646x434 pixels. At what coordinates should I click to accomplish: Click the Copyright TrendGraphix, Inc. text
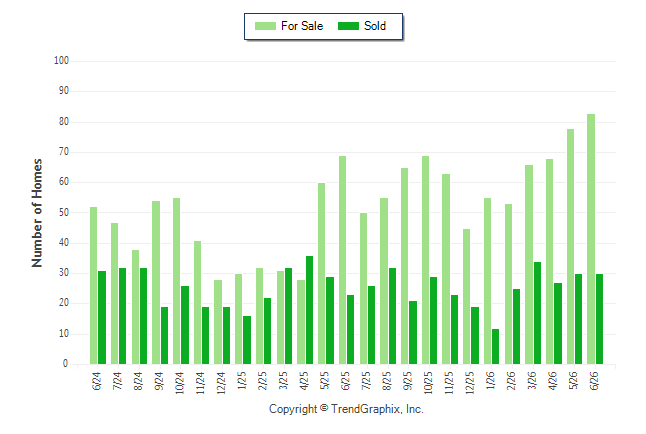346,409
